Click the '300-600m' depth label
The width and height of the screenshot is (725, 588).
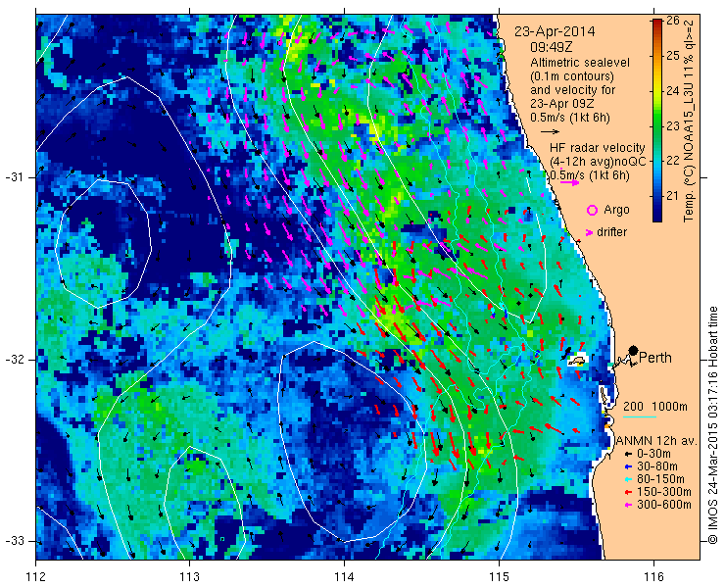[664, 505]
